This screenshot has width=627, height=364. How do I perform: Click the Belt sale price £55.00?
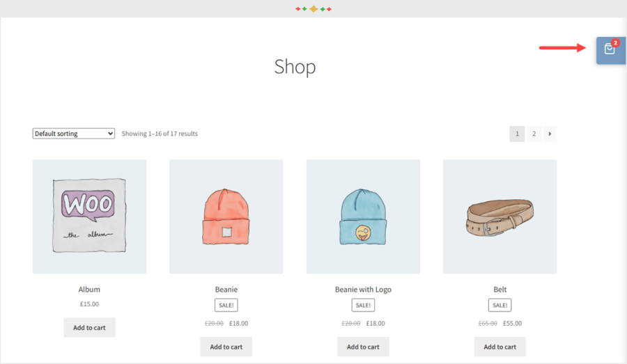(x=512, y=323)
